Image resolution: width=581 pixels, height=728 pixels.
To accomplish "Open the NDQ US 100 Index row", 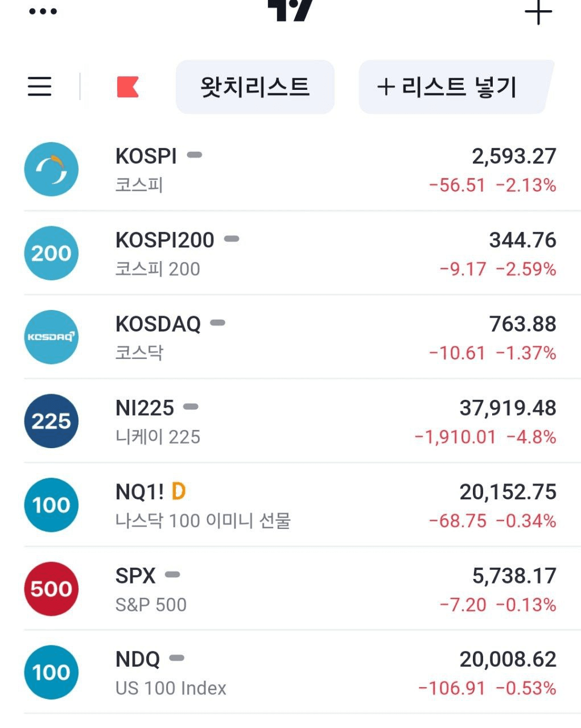I will coord(290,672).
